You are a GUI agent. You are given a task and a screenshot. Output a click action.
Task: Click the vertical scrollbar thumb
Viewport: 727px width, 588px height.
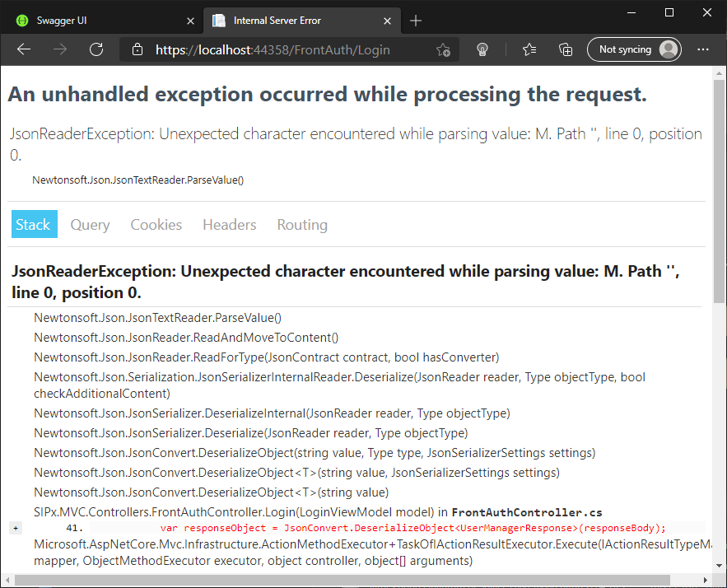pyautogui.click(x=719, y=191)
